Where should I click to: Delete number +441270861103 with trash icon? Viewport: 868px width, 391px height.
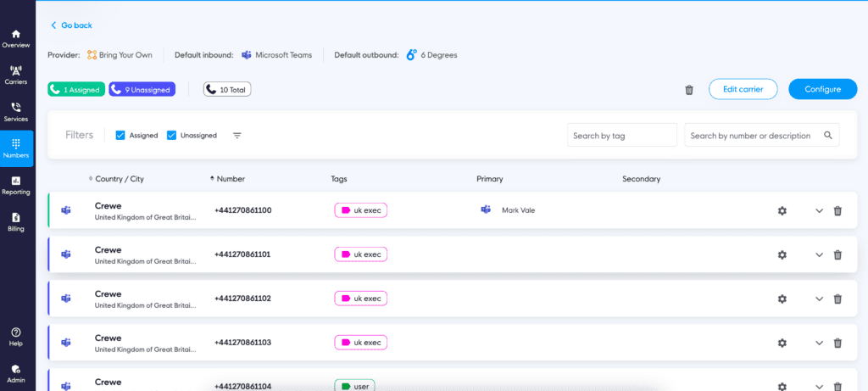pos(838,343)
